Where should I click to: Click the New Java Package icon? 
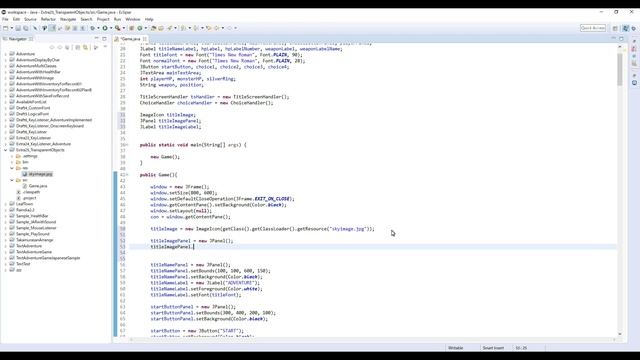pyautogui.click(x=132, y=28)
